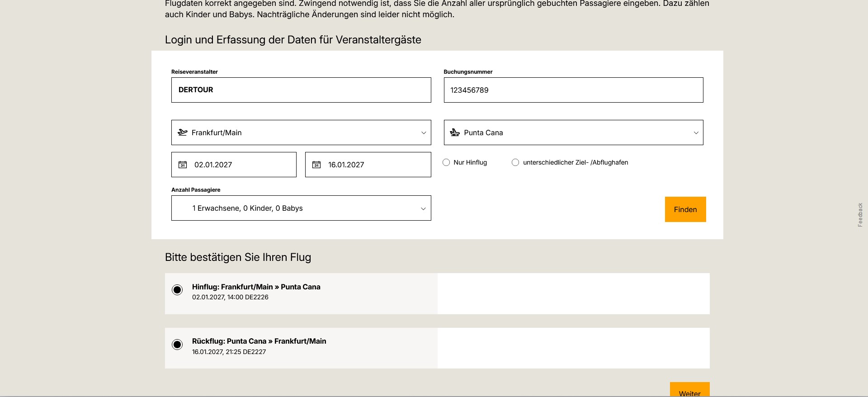Click the arrival plane icon beside Punta Cana
This screenshot has width=868, height=397.
[x=455, y=132]
